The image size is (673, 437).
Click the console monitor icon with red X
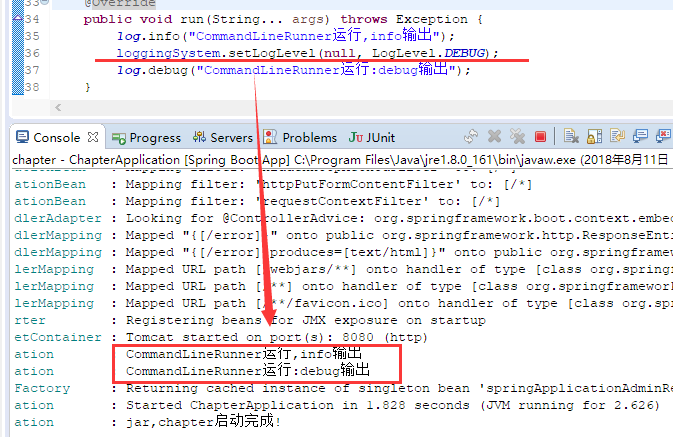(x=664, y=137)
